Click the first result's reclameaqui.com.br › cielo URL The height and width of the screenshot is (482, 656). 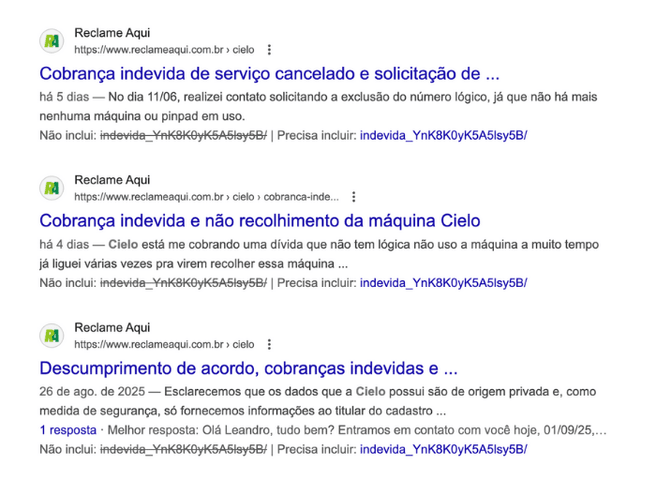[164, 50]
